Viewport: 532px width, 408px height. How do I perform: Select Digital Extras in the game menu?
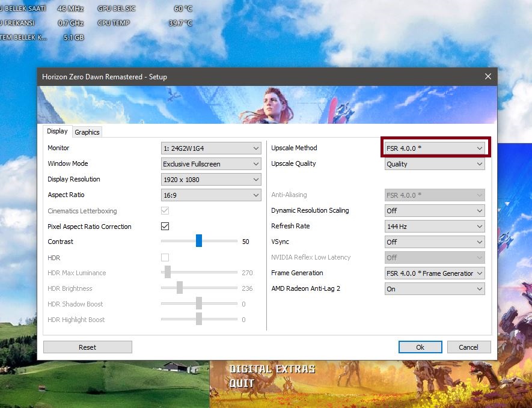[x=272, y=369]
